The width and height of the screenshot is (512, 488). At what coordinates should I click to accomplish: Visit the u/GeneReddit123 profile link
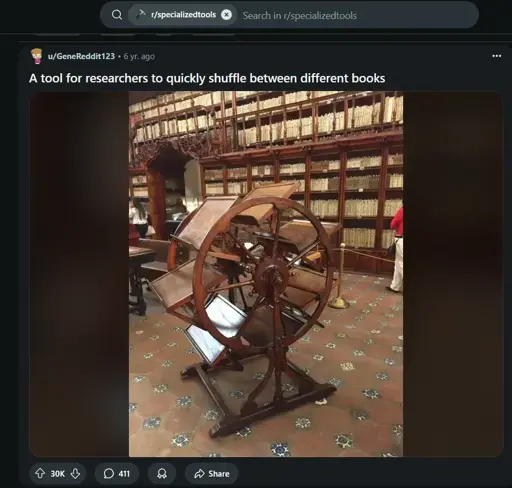tap(81, 56)
